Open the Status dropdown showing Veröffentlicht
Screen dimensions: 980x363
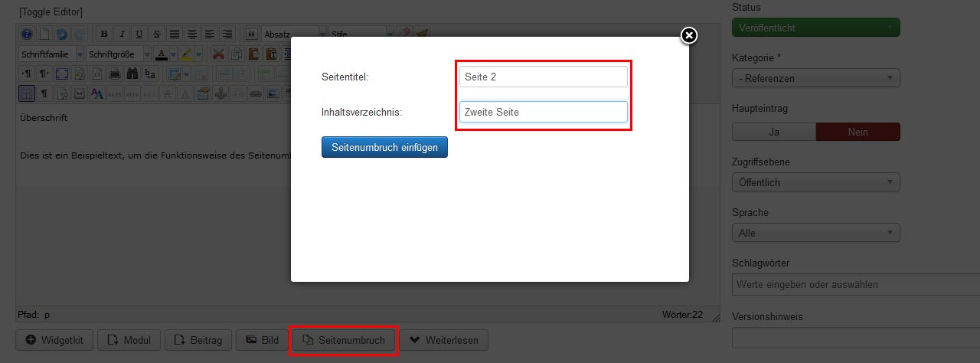[x=815, y=28]
